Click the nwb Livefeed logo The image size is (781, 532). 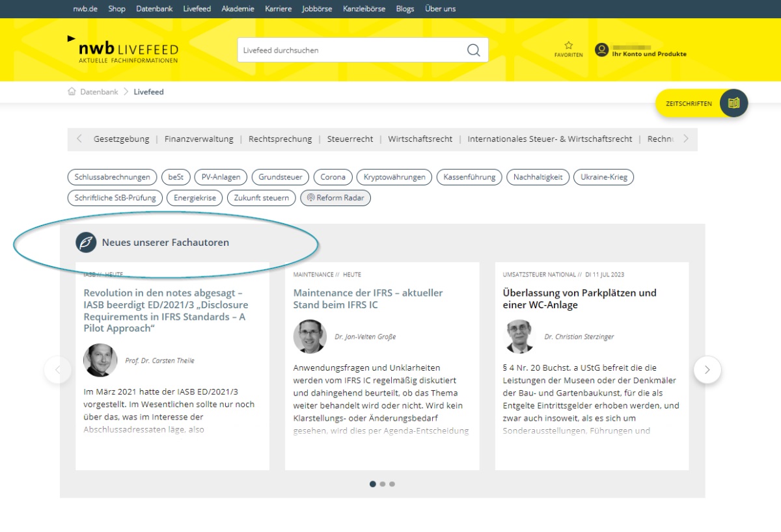[123, 50]
